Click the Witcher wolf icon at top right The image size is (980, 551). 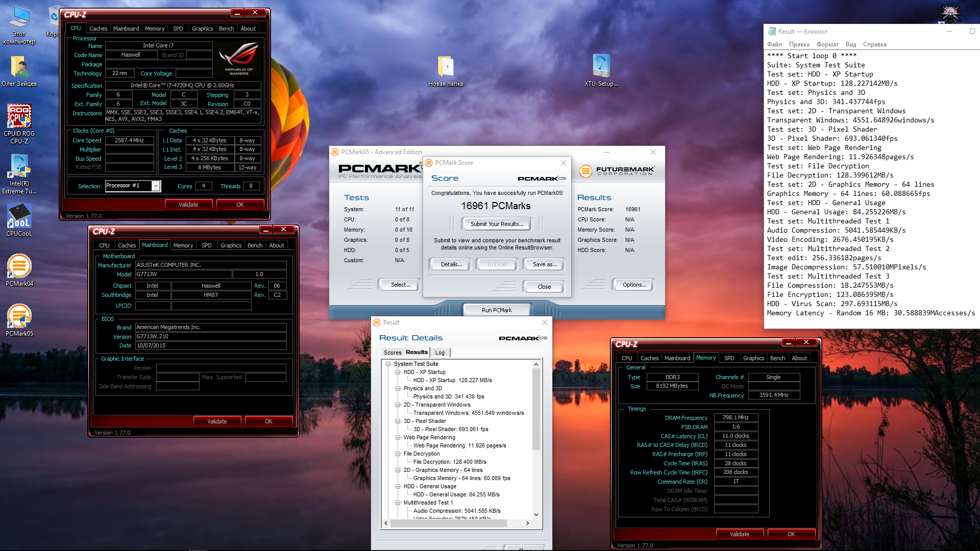[950, 14]
